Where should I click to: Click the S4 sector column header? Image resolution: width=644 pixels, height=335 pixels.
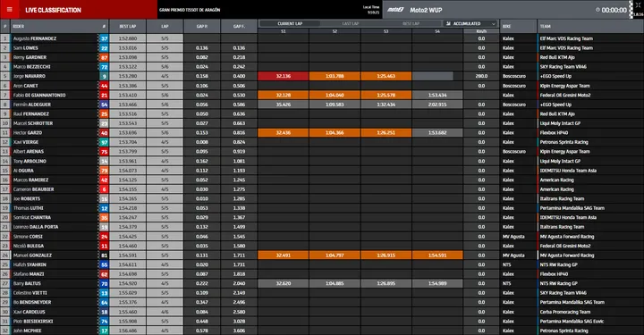point(437,31)
